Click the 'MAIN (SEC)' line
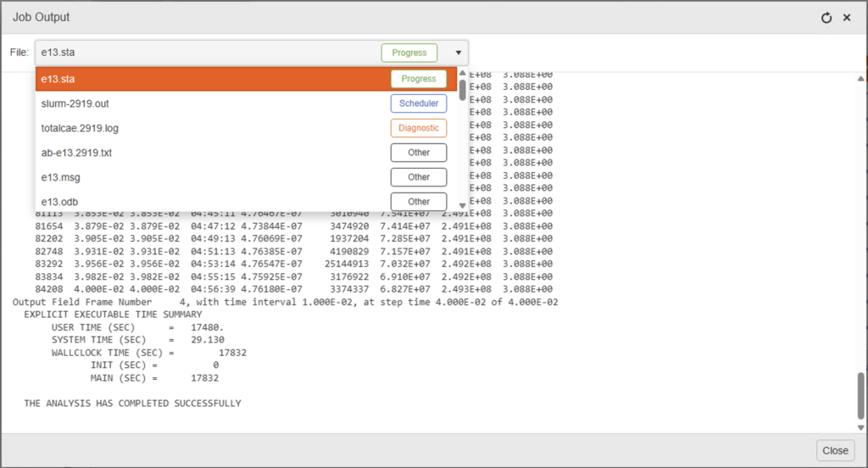 click(x=154, y=378)
